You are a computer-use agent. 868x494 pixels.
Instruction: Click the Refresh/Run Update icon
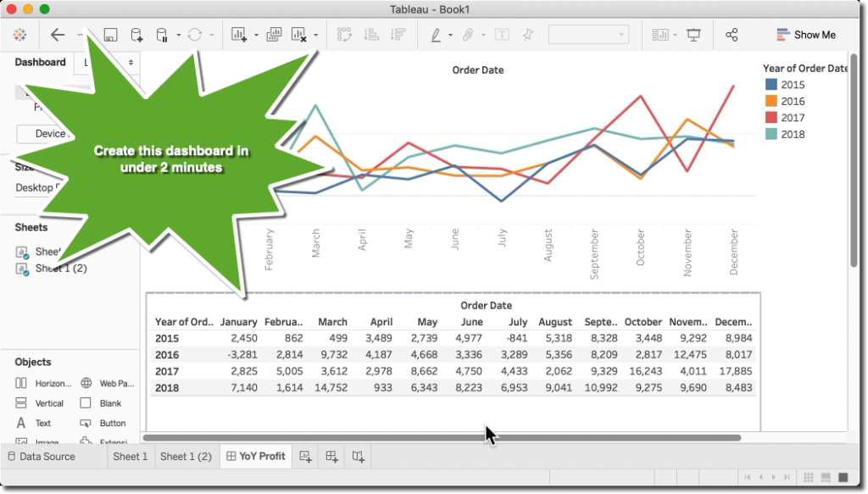(194, 35)
